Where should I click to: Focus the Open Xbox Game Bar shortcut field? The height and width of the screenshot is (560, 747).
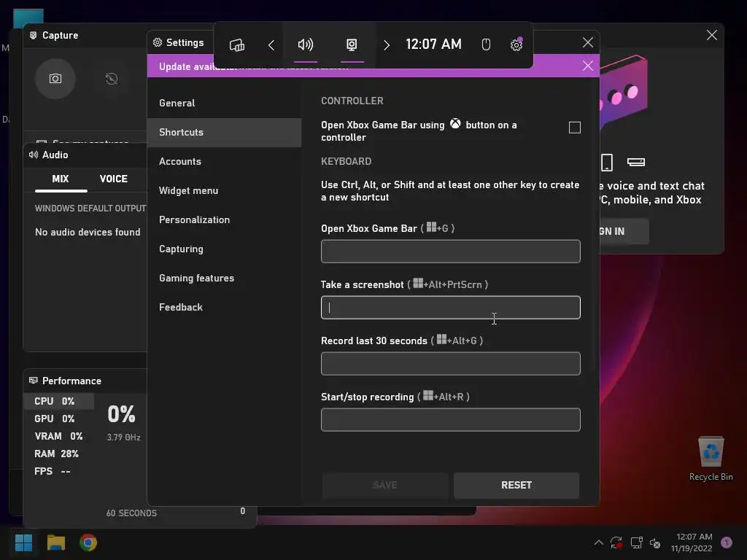point(451,252)
